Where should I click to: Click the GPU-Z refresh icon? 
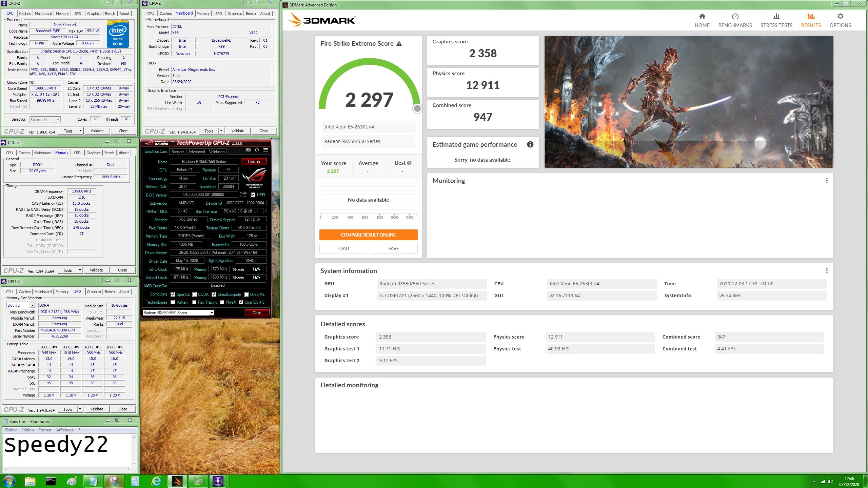[257, 150]
